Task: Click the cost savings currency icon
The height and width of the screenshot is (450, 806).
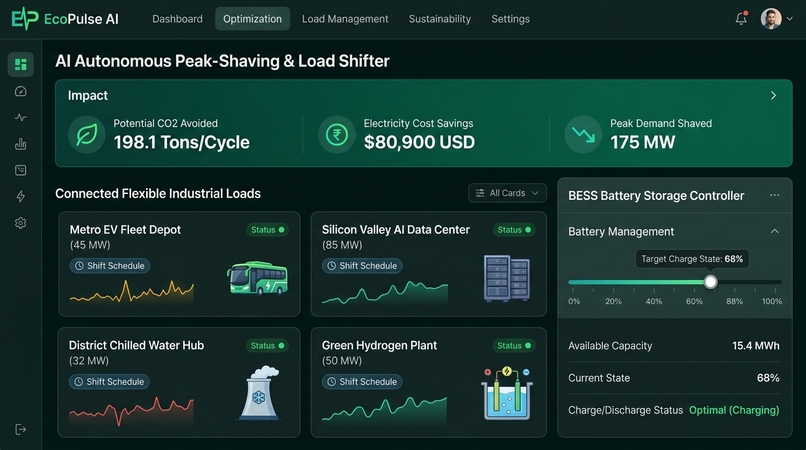Action: 337,135
